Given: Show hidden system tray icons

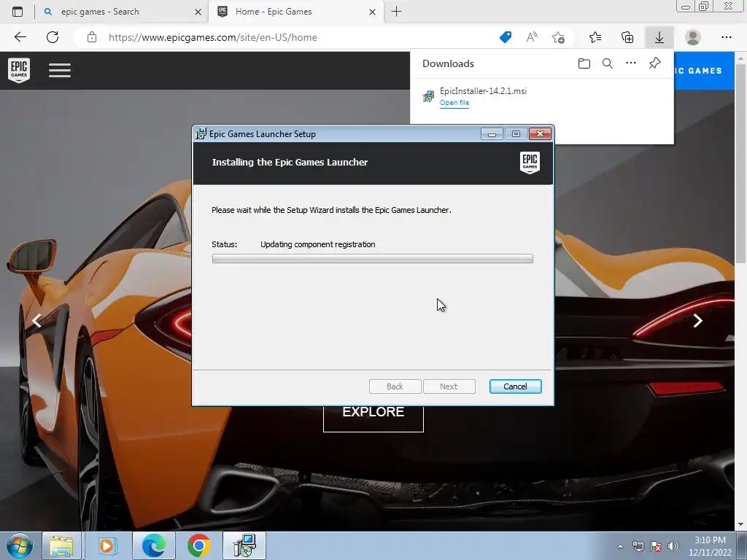Looking at the screenshot, I should (x=620, y=546).
